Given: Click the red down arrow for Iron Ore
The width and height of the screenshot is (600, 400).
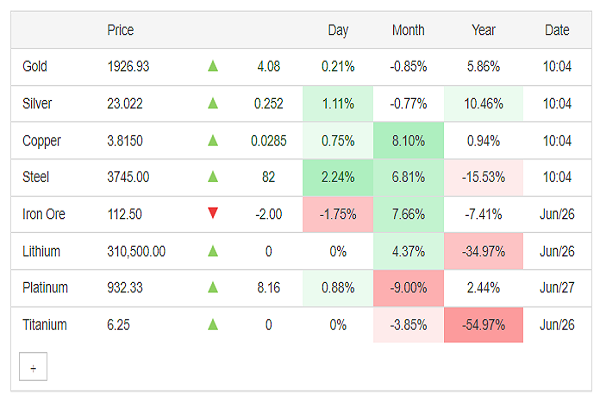Looking at the screenshot, I should point(212,214).
